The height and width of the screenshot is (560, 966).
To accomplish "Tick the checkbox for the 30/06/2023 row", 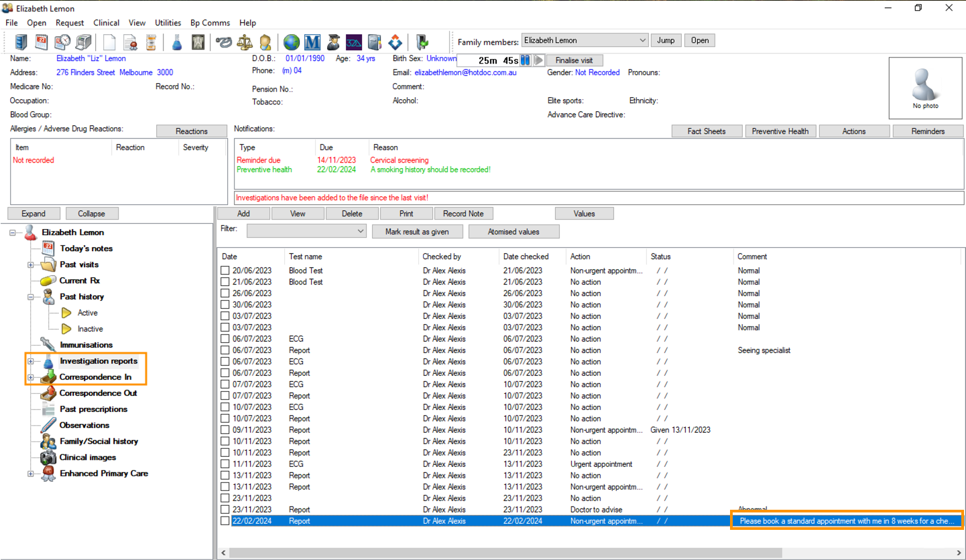I will pyautogui.click(x=225, y=305).
